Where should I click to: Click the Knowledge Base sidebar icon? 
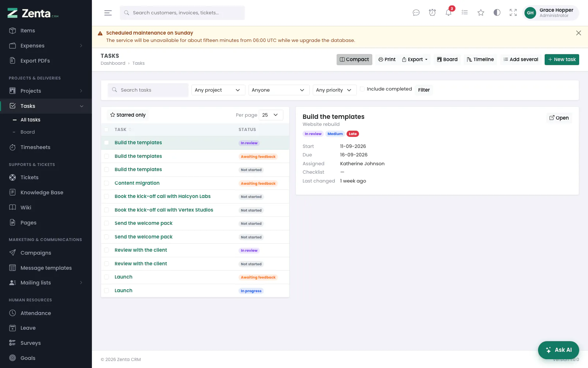(12, 192)
